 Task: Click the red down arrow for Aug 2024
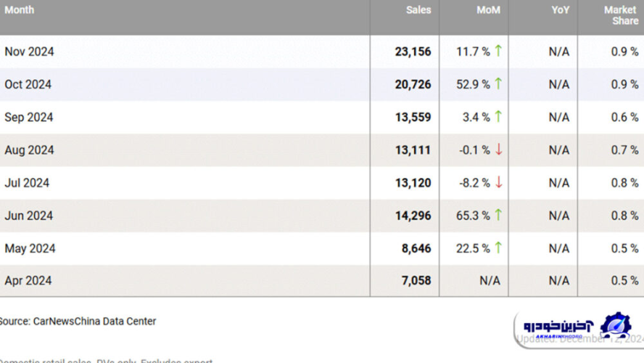click(x=498, y=150)
